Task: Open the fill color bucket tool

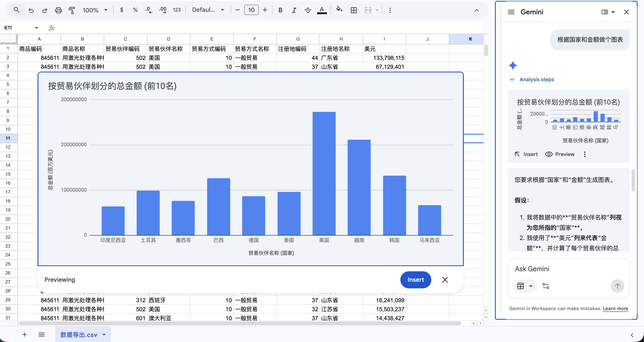Action: click(339, 10)
